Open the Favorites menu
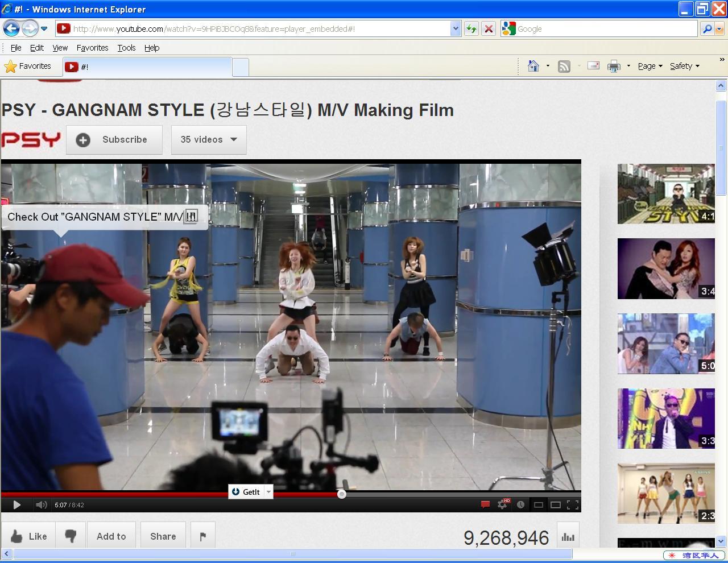The width and height of the screenshot is (728, 563). [x=92, y=48]
